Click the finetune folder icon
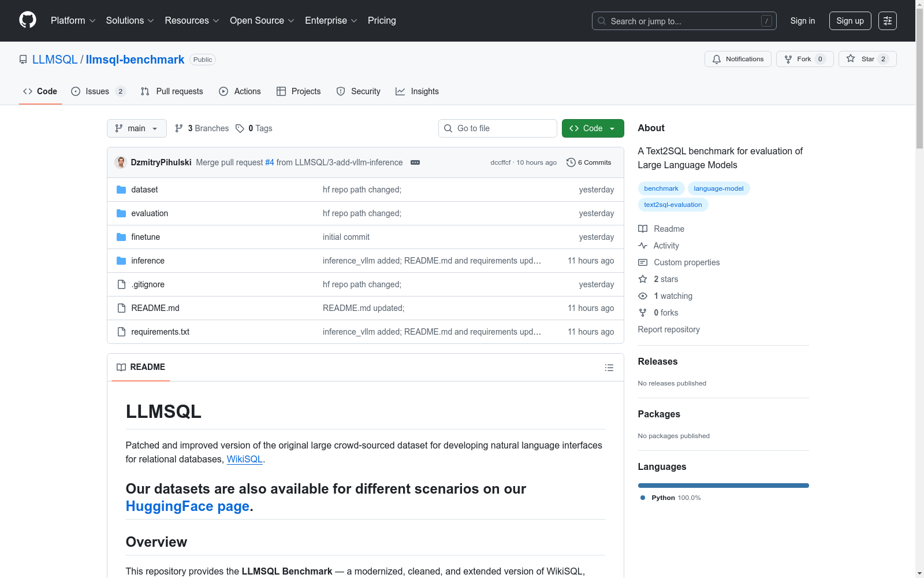The height and width of the screenshot is (578, 924). tap(121, 237)
